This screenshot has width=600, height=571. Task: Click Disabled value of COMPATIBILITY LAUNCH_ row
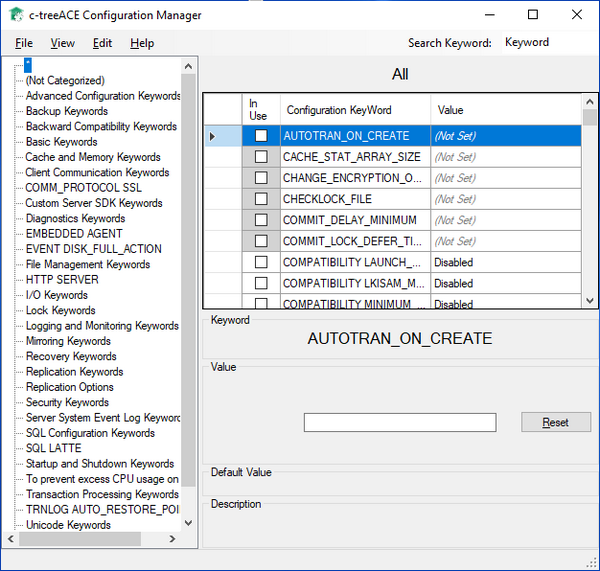tap(506, 262)
